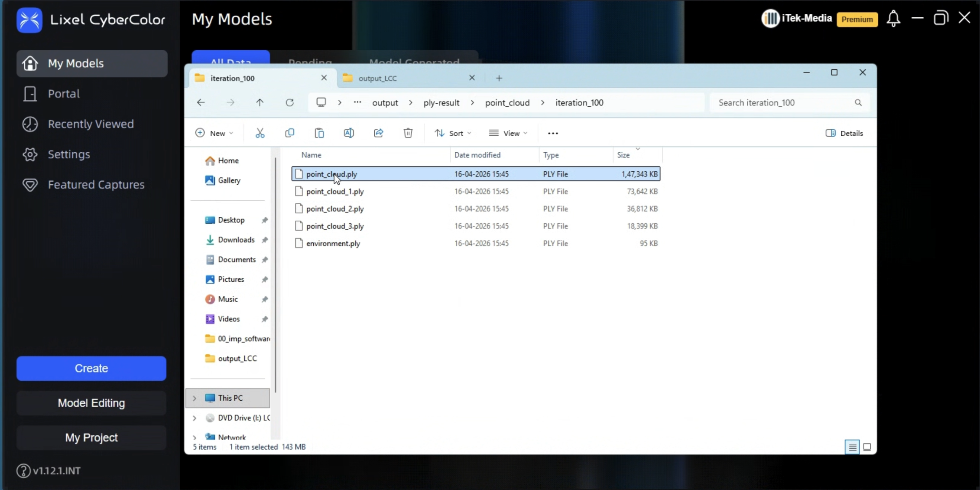Open the Sort dropdown menu
This screenshot has width=980, height=490.
tap(453, 133)
